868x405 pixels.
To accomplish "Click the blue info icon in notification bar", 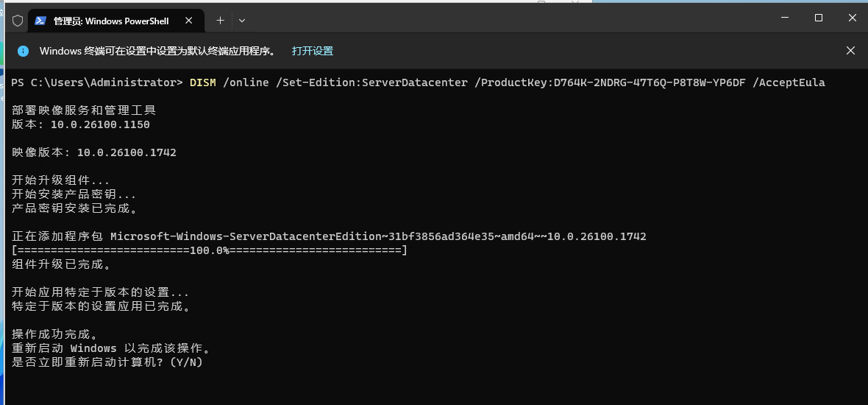I will tap(23, 51).
